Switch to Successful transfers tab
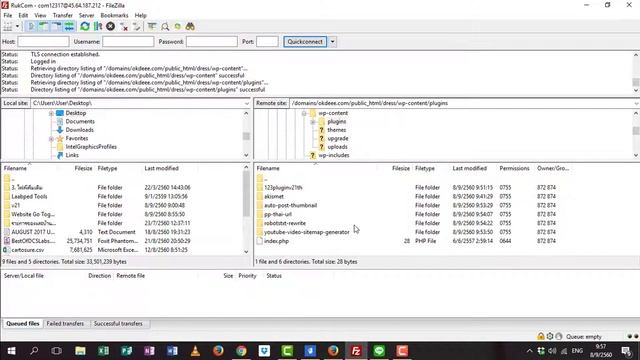640x360 pixels. click(118, 324)
